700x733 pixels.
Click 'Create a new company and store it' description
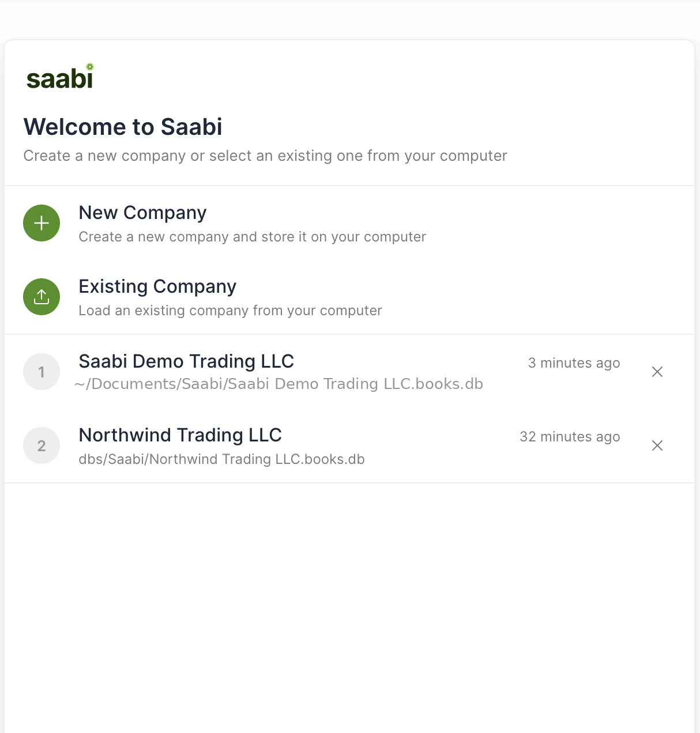tap(252, 237)
